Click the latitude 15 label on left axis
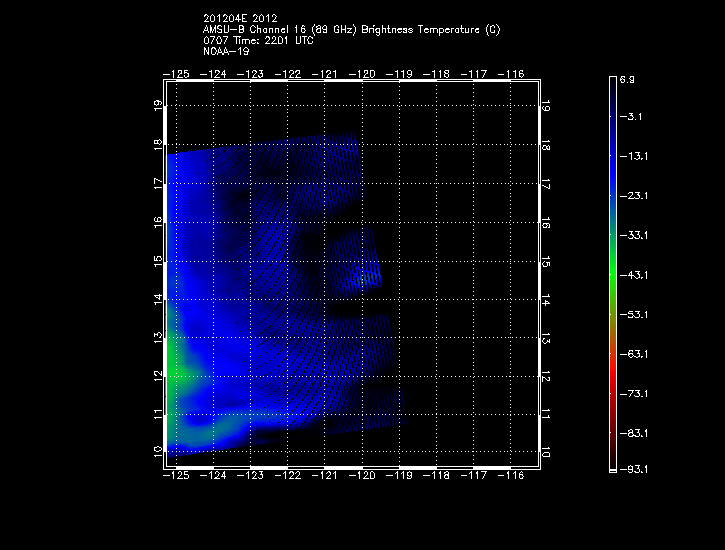This screenshot has height=550, width=725. tap(158, 261)
